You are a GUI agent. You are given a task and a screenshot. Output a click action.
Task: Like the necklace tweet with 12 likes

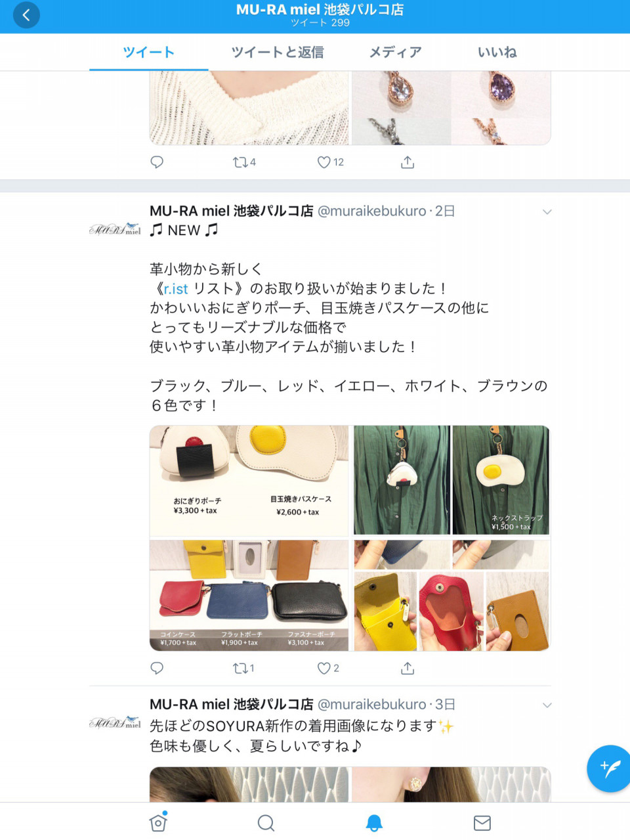pos(331,162)
